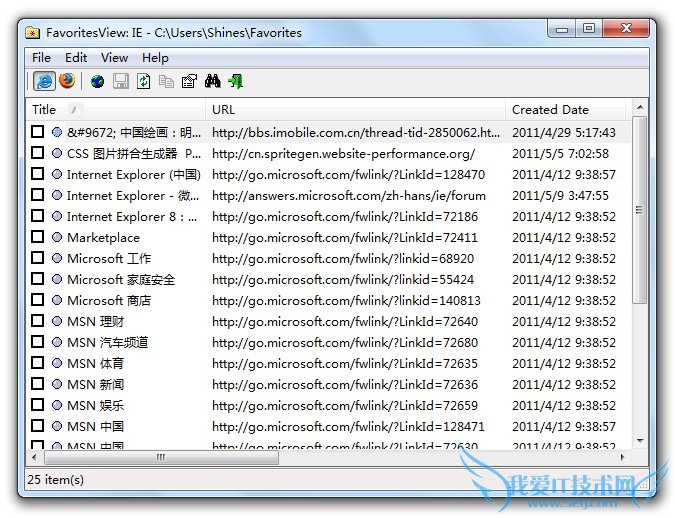Screen dimensions: 675x518
Task: Click the bookmark icon beside MSN 理财
Action: 57,321
